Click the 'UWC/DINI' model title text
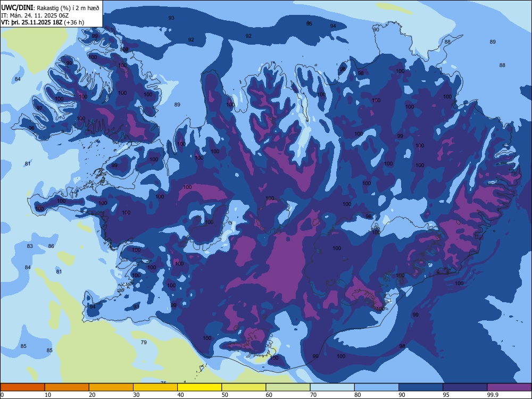532x399 pixels. click(x=16, y=7)
